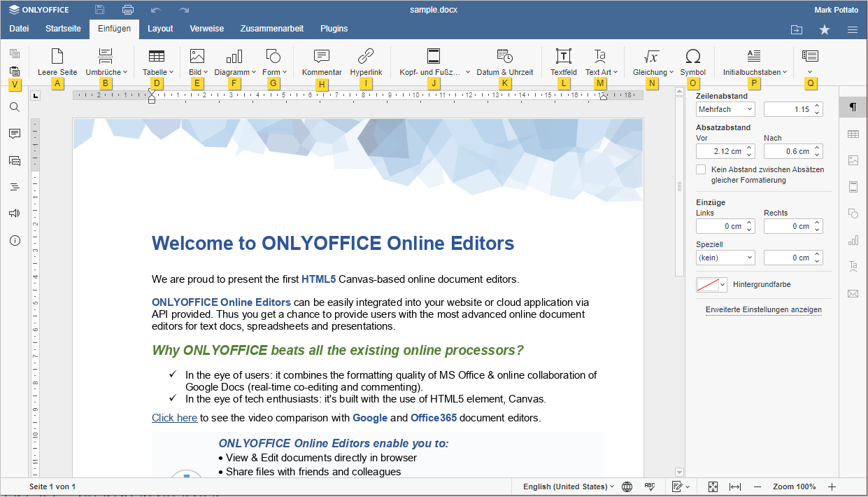Insert a Symbol character
The image size is (868, 497).
[693, 62]
